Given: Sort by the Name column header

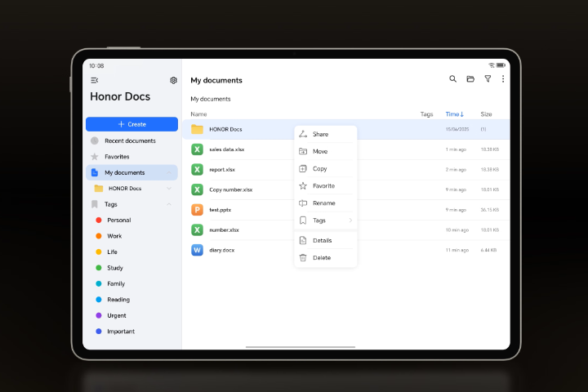Looking at the screenshot, I should tap(198, 114).
